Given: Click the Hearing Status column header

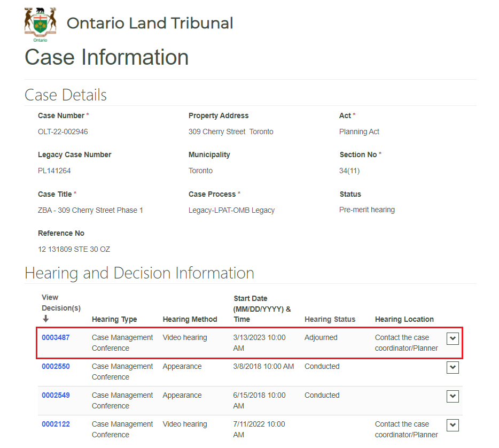Looking at the screenshot, I should point(330,319).
